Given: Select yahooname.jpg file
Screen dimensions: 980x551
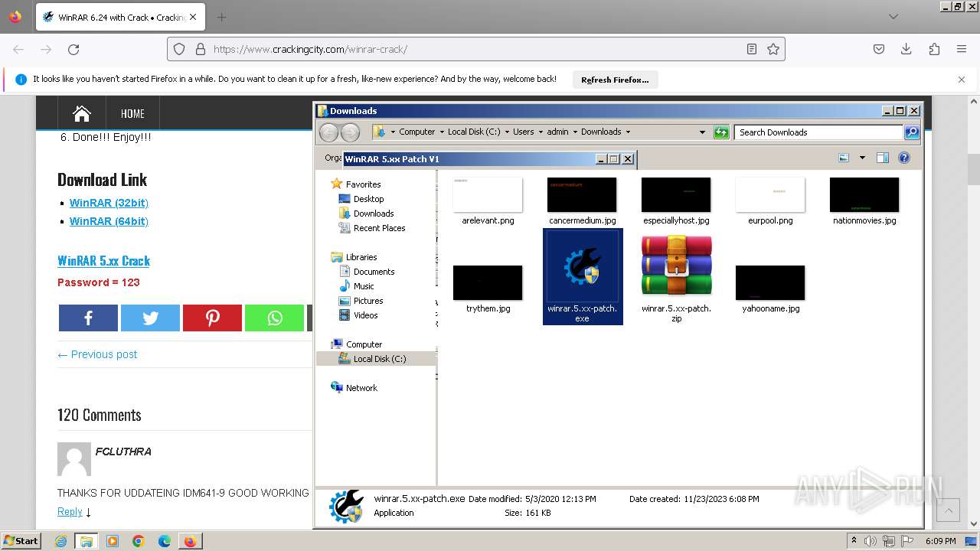Looking at the screenshot, I should (770, 289).
